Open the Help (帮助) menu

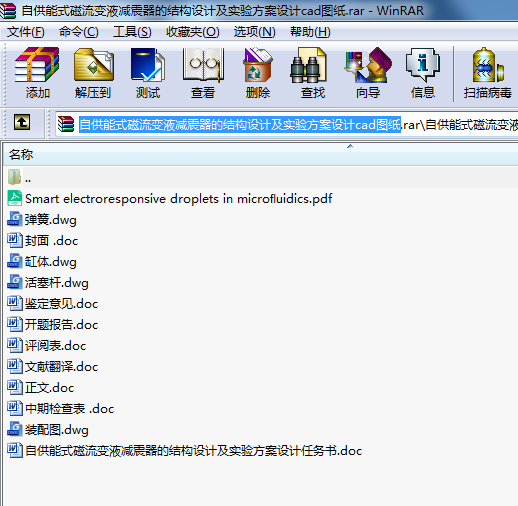tap(310, 32)
